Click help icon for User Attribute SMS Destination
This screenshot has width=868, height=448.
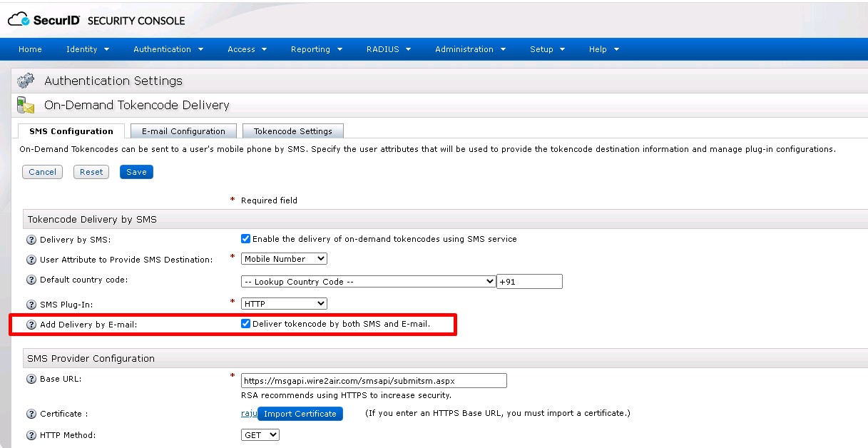(x=31, y=260)
